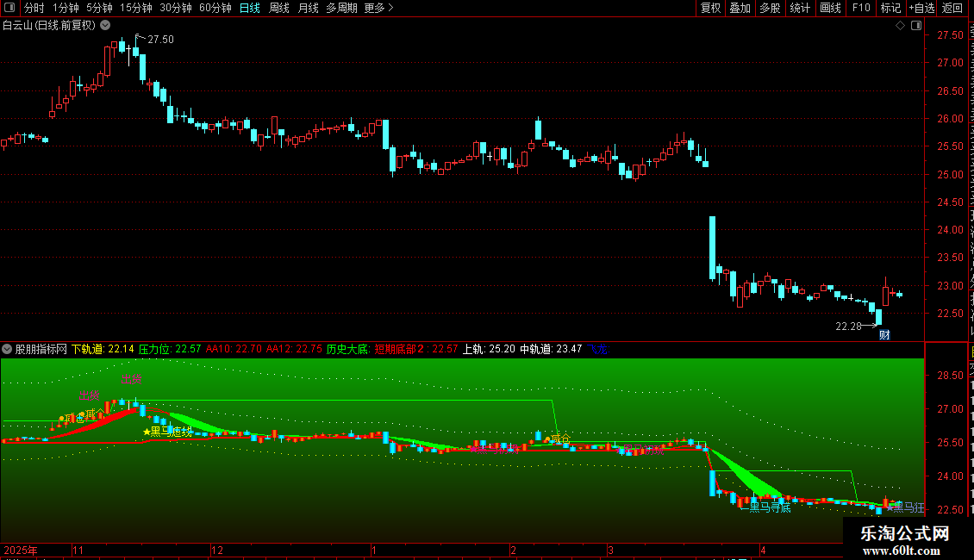The width and height of the screenshot is (974, 560).
Task: Select the 60分钟 period tab
Action: 215,8
